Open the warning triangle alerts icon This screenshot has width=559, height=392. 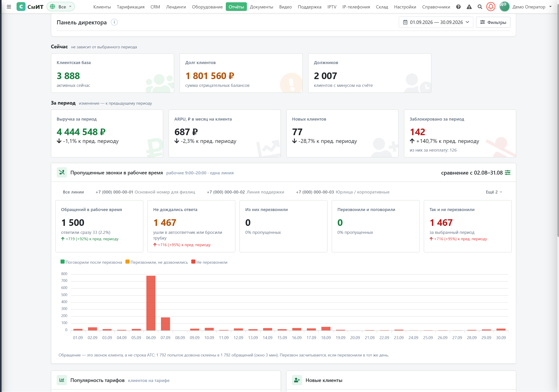coord(469,7)
